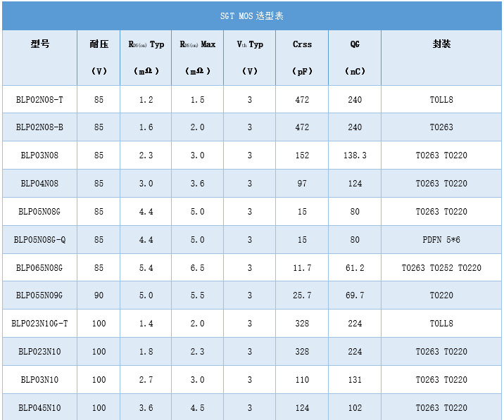The image size is (504, 420).
Task: Click the BLP055N09G model cell
Action: pyautogui.click(x=39, y=295)
